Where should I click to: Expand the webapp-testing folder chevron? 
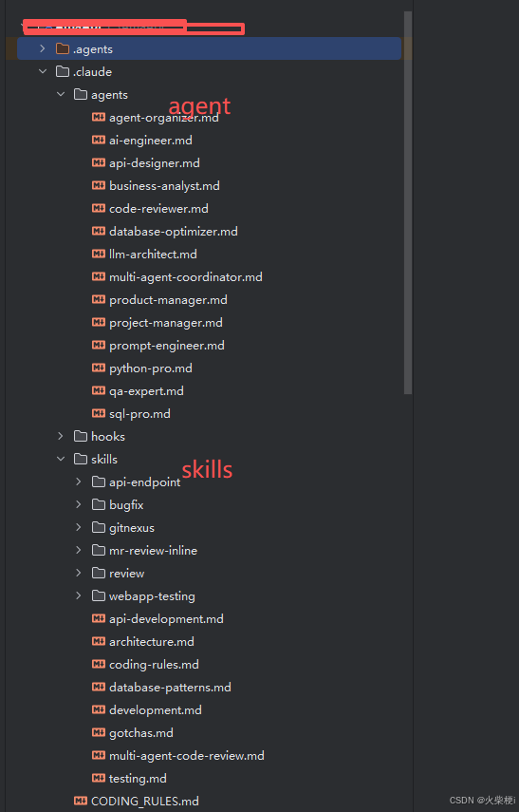tap(79, 595)
